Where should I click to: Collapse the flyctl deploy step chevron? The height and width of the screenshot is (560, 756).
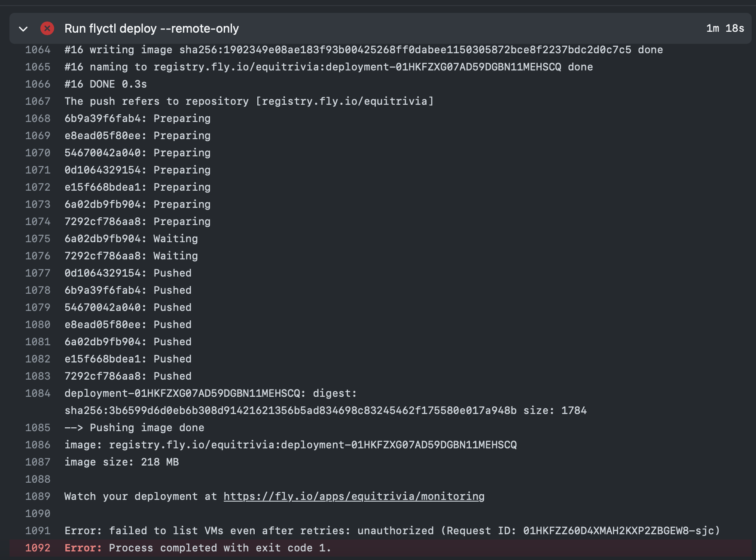pos(24,29)
